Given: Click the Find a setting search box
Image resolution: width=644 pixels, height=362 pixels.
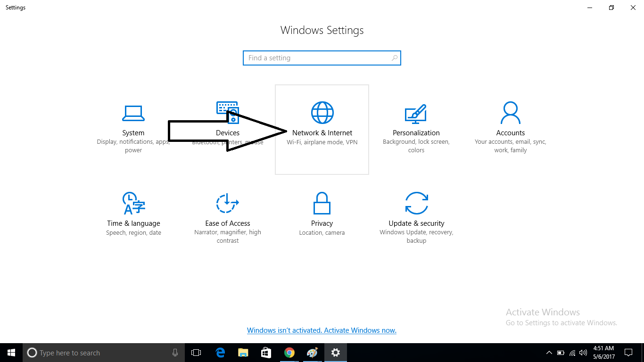Looking at the screenshot, I should [x=322, y=58].
